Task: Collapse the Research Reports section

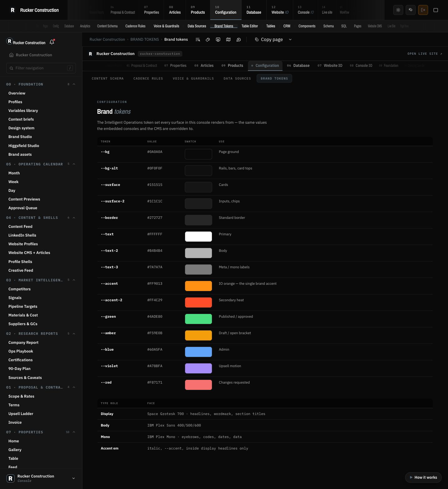Action: [74, 334]
